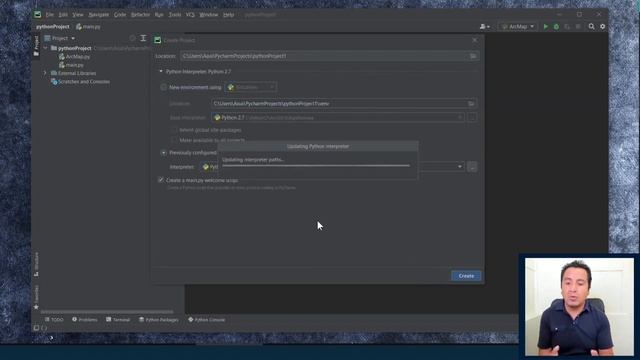Image resolution: width=640 pixels, height=360 pixels.
Task: Open the VCS menu
Action: 190,14
